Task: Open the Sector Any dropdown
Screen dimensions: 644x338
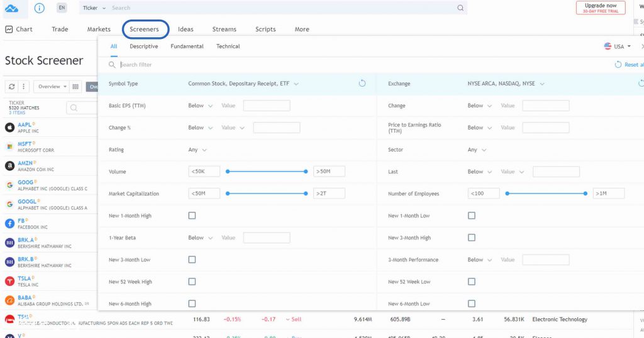Action: click(477, 150)
